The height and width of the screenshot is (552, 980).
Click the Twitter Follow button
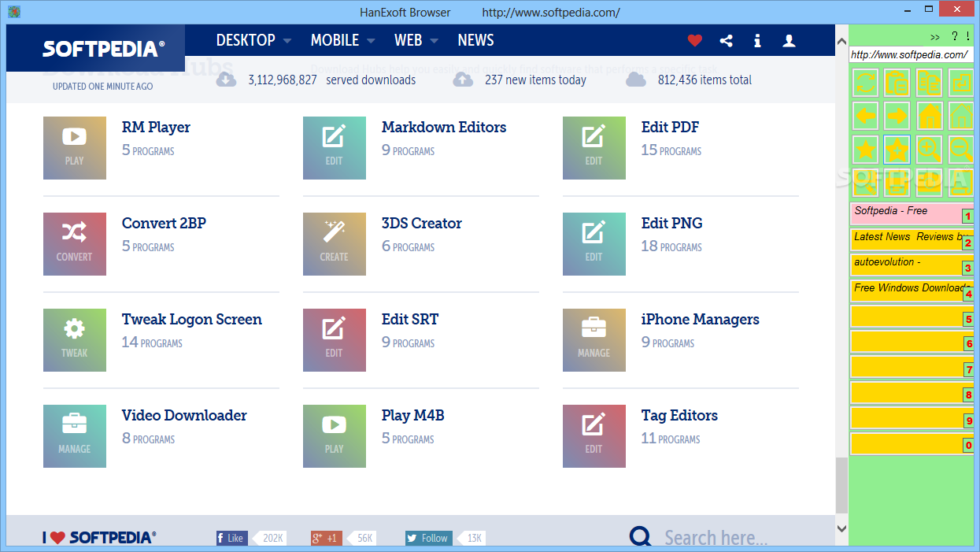[x=428, y=539]
